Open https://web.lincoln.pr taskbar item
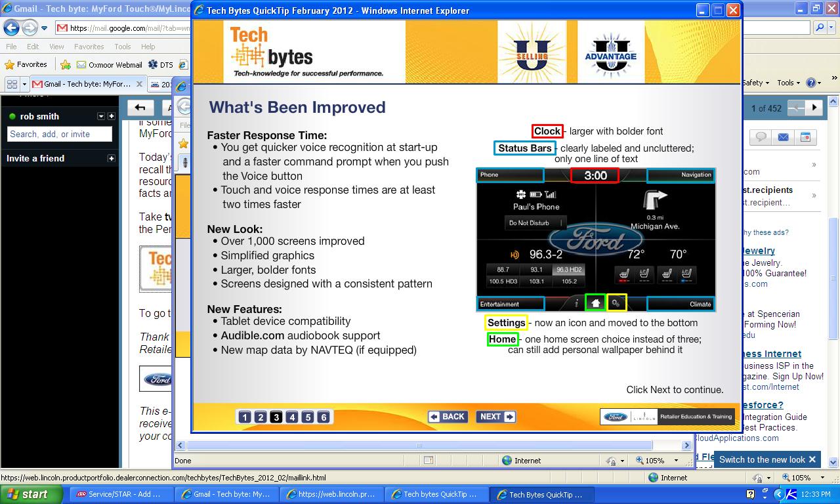840x504 pixels. [x=332, y=494]
